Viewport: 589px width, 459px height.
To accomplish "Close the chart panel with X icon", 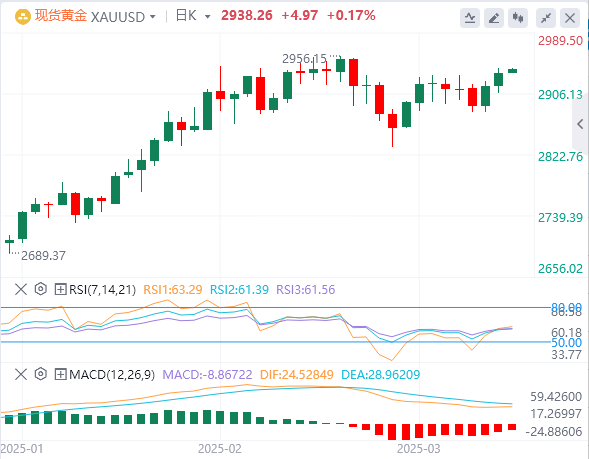I will pos(570,18).
